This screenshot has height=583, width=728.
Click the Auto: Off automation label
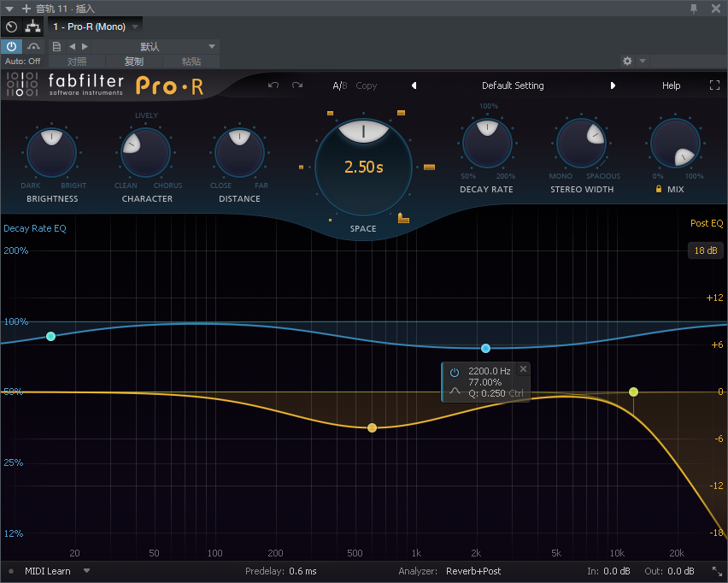point(23,62)
